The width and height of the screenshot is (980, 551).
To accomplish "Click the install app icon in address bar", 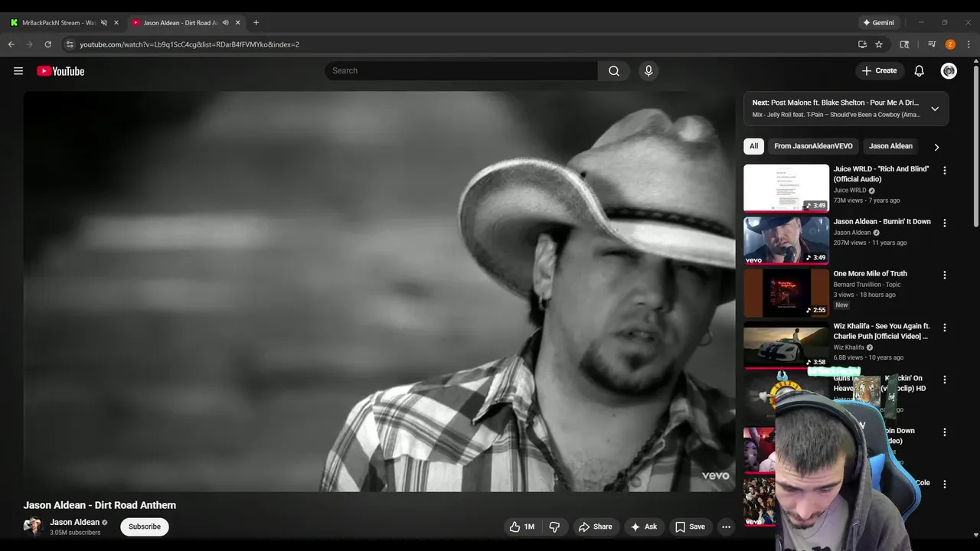I will click(x=862, y=44).
